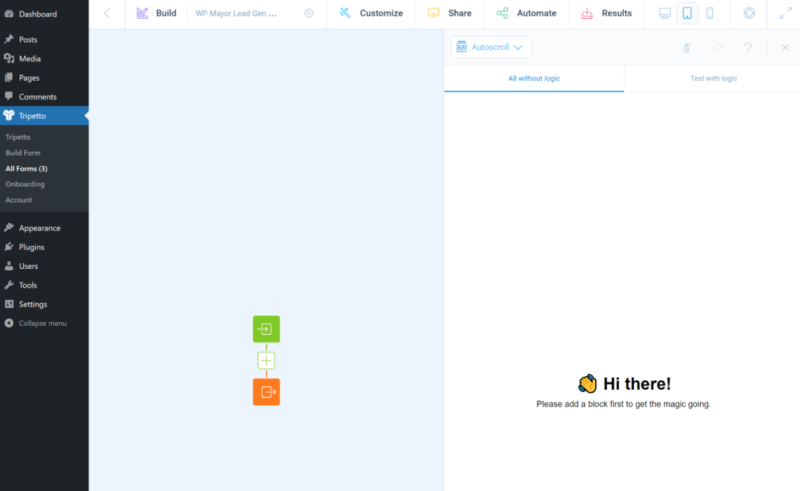Select the Tripetto main menu entry
Image resolution: width=800 pixels, height=491 pixels.
point(44,116)
